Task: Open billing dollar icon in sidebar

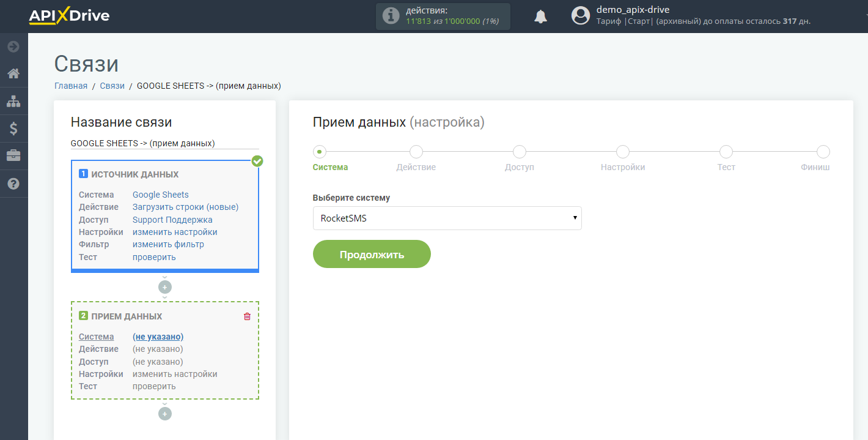Action: 13,129
